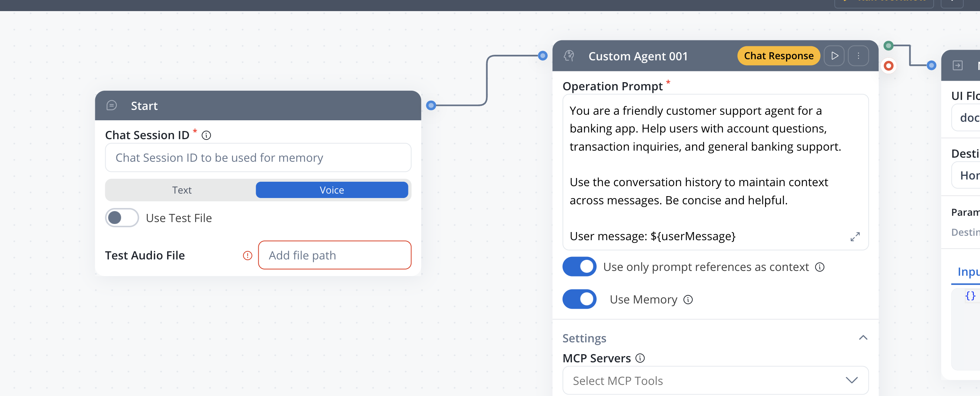Click the info icon next to Chat Session ID

206,135
